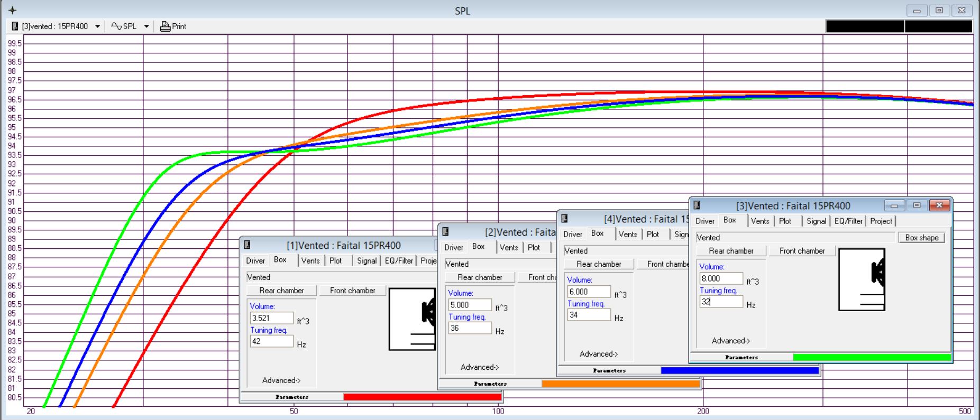Viewport: 980px width, 420px height.
Task: Click the orange color bar in [2]Vented window
Action: (620, 384)
